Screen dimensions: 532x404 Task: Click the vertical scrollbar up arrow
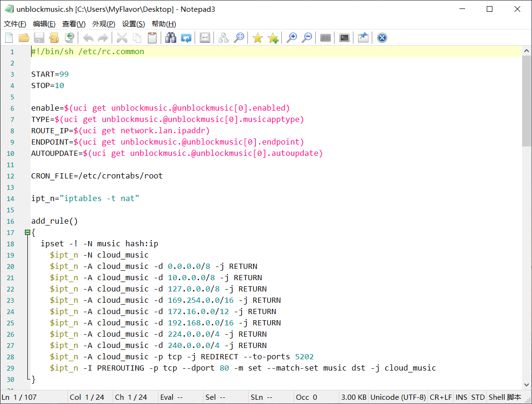(526, 51)
